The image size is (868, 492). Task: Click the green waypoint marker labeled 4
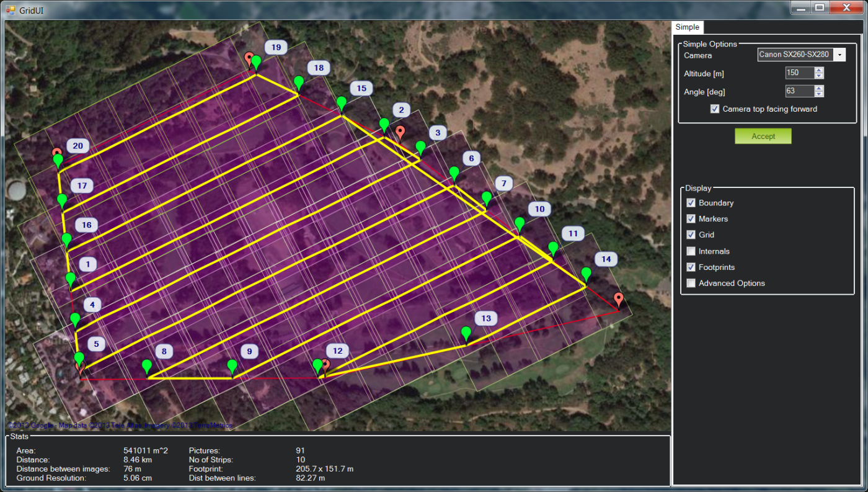click(x=75, y=321)
